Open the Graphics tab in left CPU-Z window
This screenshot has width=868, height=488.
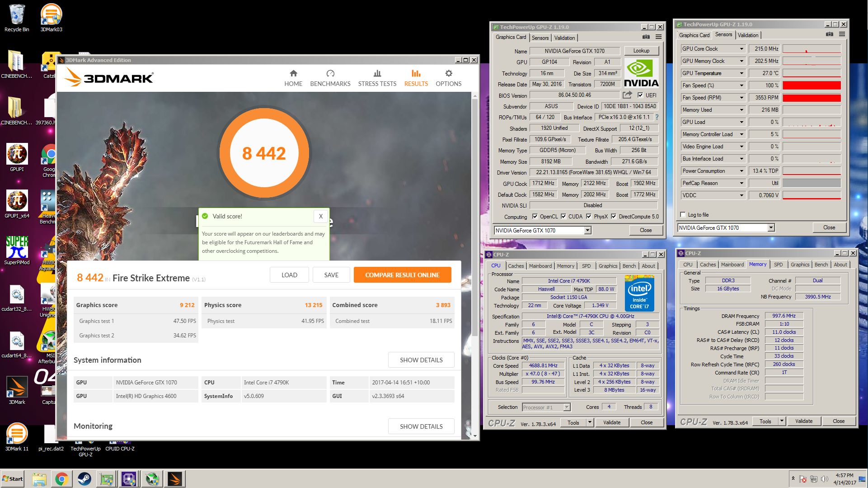tap(608, 266)
